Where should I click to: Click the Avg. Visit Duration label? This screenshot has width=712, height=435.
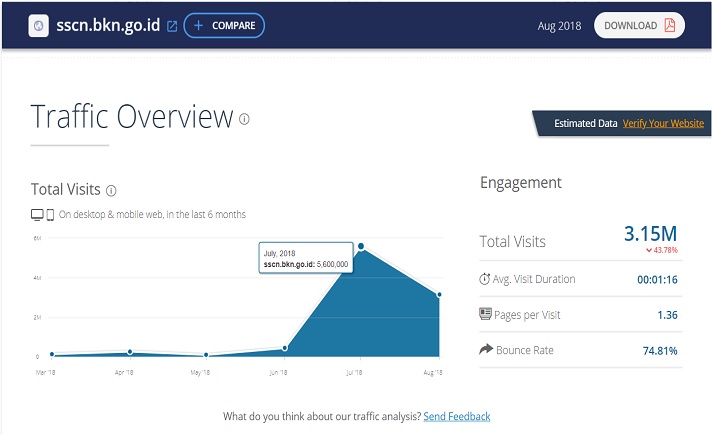(534, 279)
